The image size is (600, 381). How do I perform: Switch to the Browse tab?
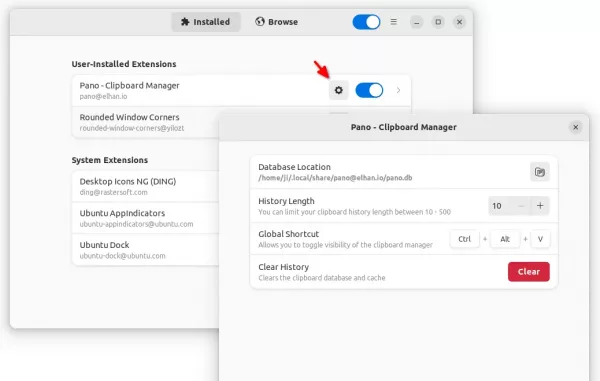276,22
